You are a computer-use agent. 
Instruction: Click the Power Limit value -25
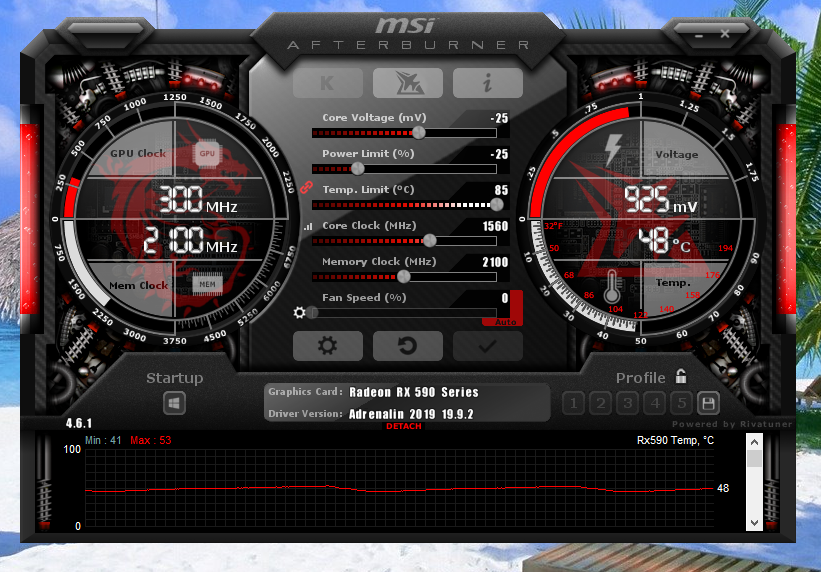point(499,155)
